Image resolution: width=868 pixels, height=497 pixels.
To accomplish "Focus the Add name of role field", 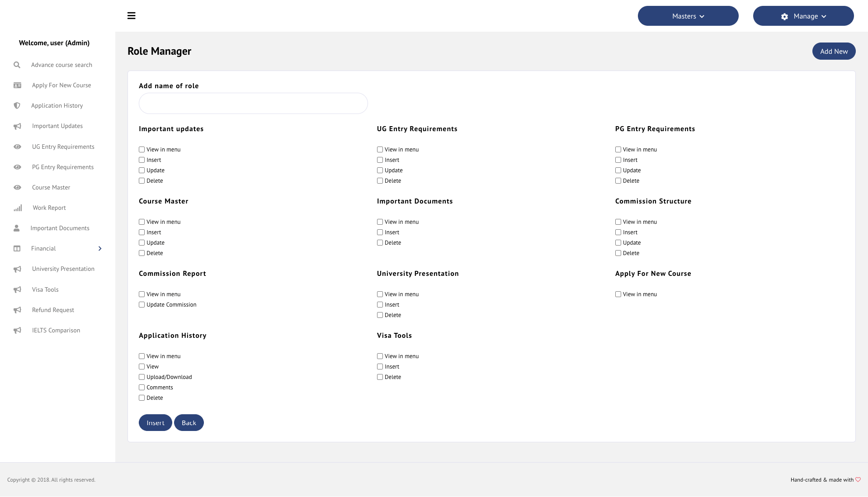I will click(x=253, y=104).
